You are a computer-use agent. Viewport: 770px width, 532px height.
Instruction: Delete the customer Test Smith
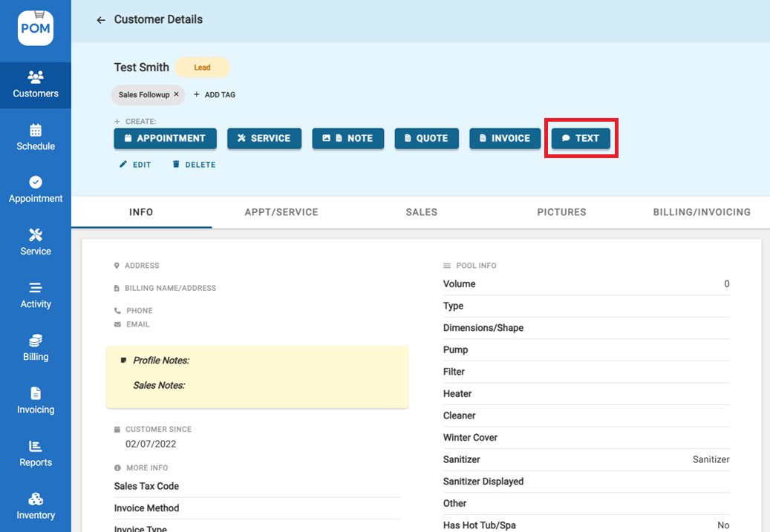(x=194, y=165)
